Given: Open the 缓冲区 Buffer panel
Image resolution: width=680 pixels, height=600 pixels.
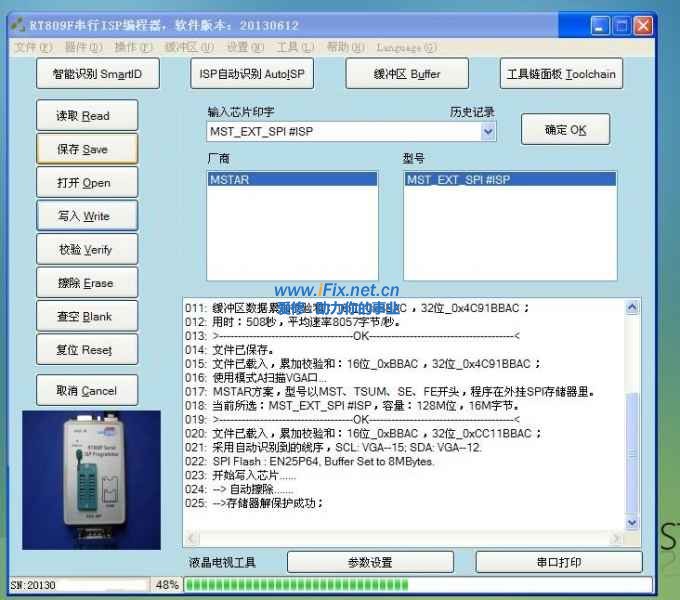Looking at the screenshot, I should pyautogui.click(x=407, y=74).
